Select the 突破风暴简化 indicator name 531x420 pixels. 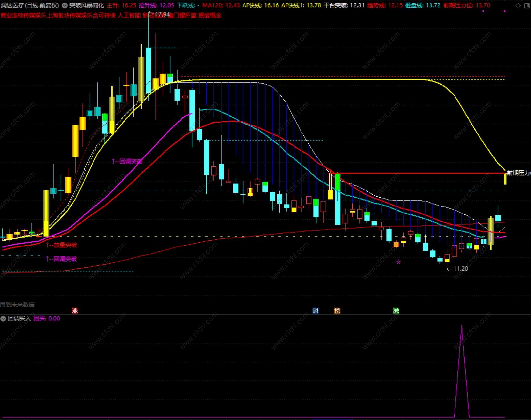tap(87, 5)
